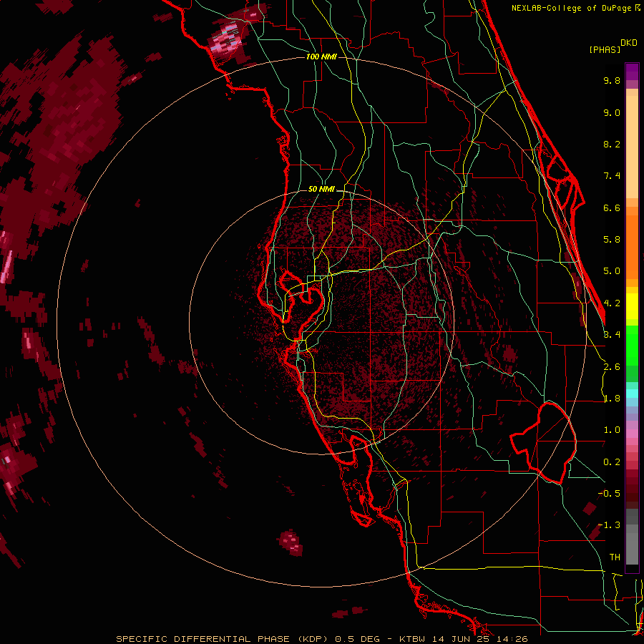Click the 50 NMI range ring label
This screenshot has width=644, height=644.
point(321,189)
